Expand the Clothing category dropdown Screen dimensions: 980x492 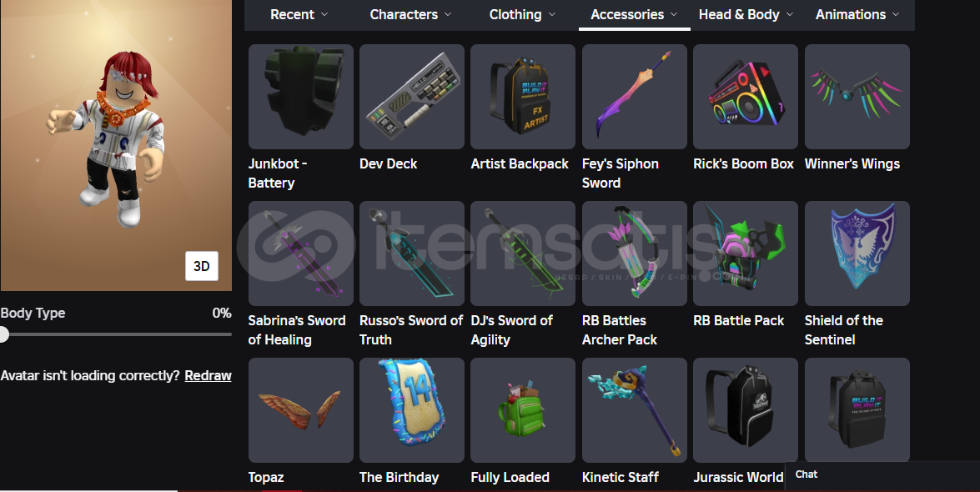(522, 14)
